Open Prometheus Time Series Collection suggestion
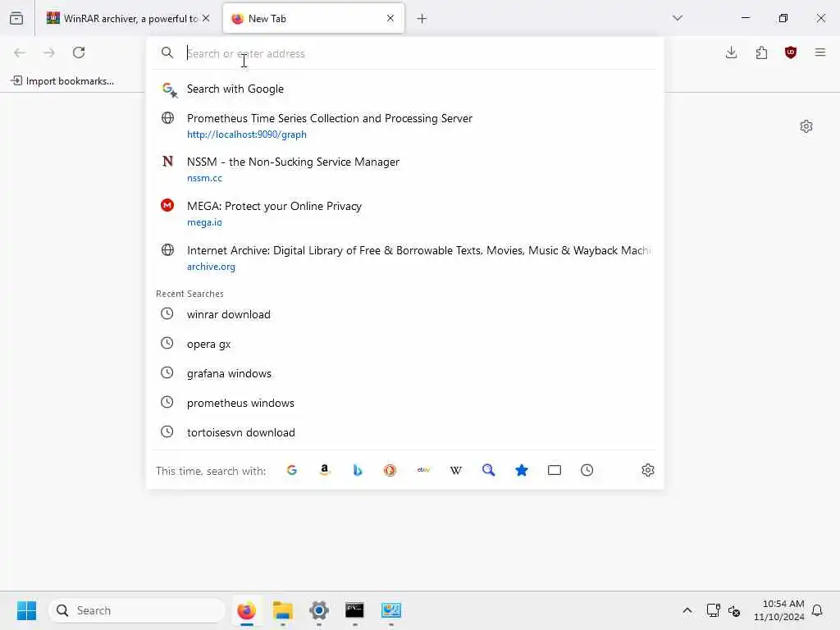This screenshot has width=840, height=630. pos(404,126)
